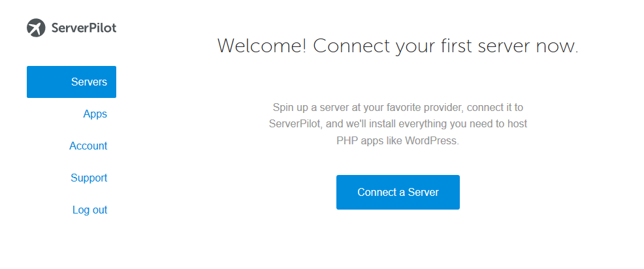Click the 'connect it to' phrase
This screenshot has height=269, width=644.
(495, 108)
